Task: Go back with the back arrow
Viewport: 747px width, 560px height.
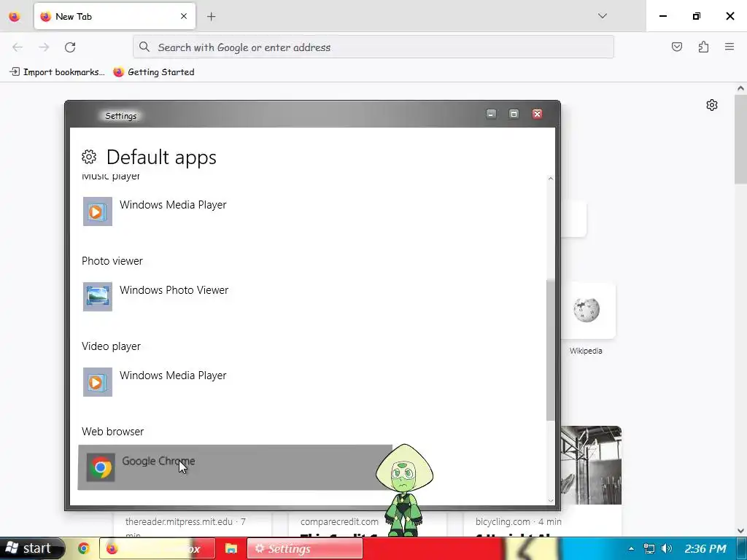Action: (x=18, y=47)
